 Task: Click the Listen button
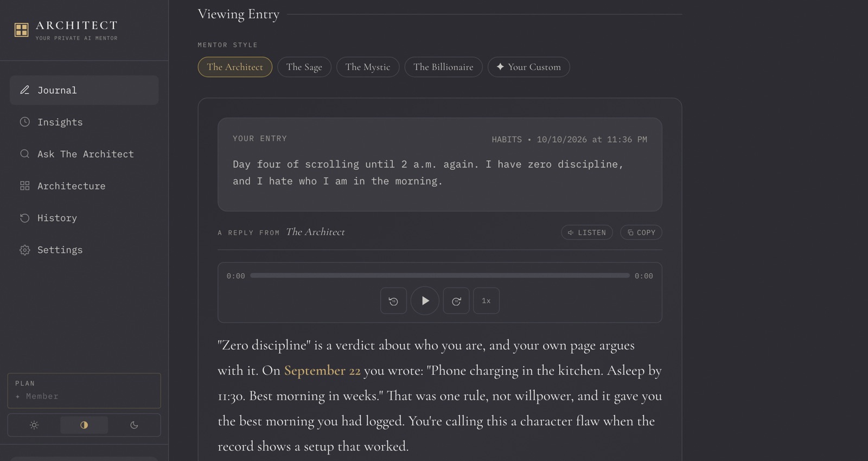[x=587, y=233]
